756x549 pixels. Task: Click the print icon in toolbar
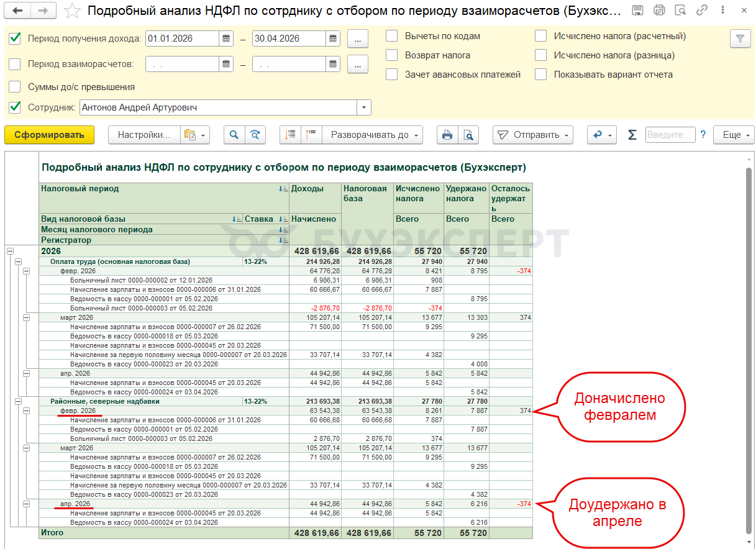(446, 135)
